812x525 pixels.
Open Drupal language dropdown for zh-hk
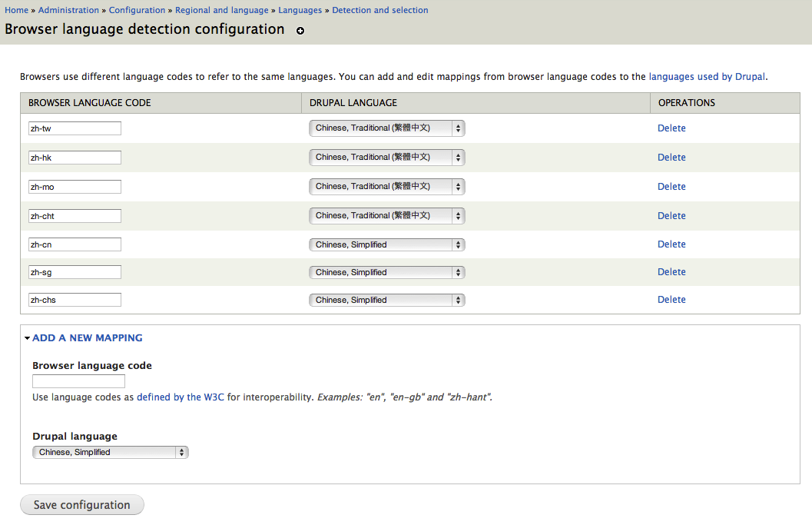click(387, 158)
